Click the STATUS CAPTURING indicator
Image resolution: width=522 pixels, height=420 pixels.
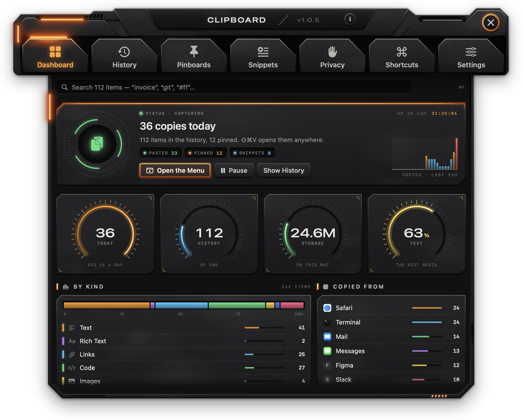coord(171,113)
